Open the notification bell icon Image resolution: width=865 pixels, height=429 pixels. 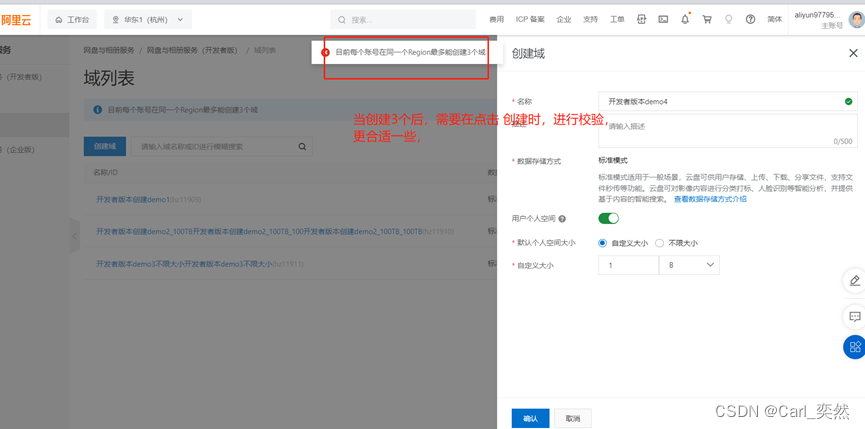click(685, 19)
